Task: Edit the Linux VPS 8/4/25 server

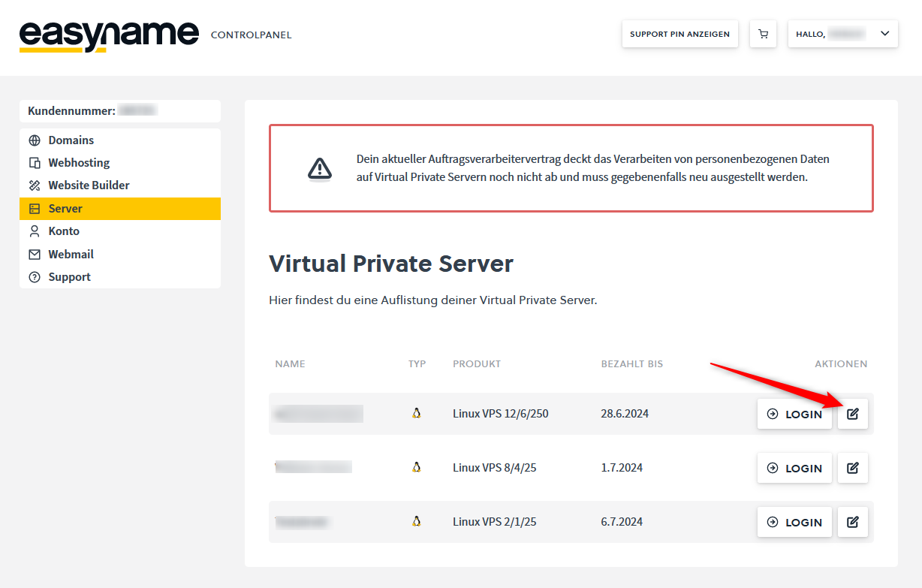Action: point(853,468)
